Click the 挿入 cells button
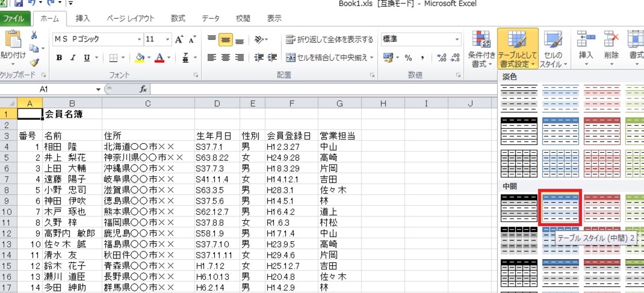Image resolution: width=644 pixels, height=293 pixels. [x=586, y=49]
